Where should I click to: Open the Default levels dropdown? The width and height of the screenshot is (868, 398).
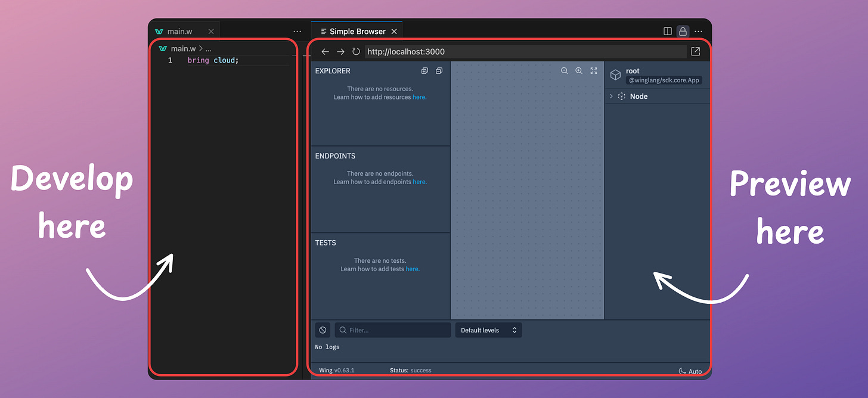point(488,329)
